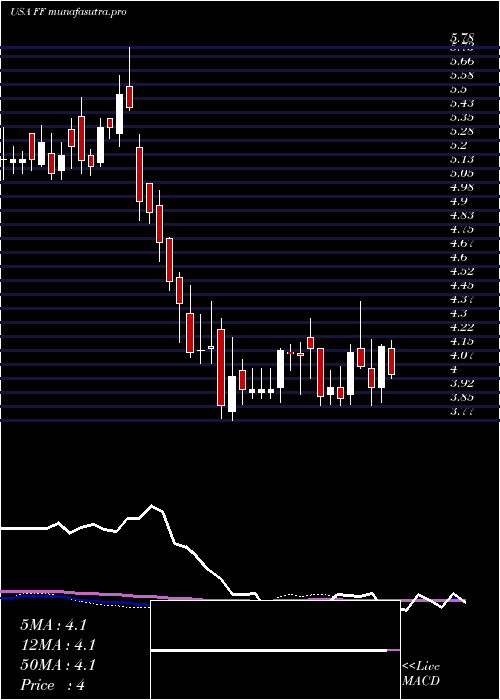Image resolution: width=500 pixels, height=700 pixels.
Task: Select the 4.22 price level label
Action: pyautogui.click(x=462, y=327)
